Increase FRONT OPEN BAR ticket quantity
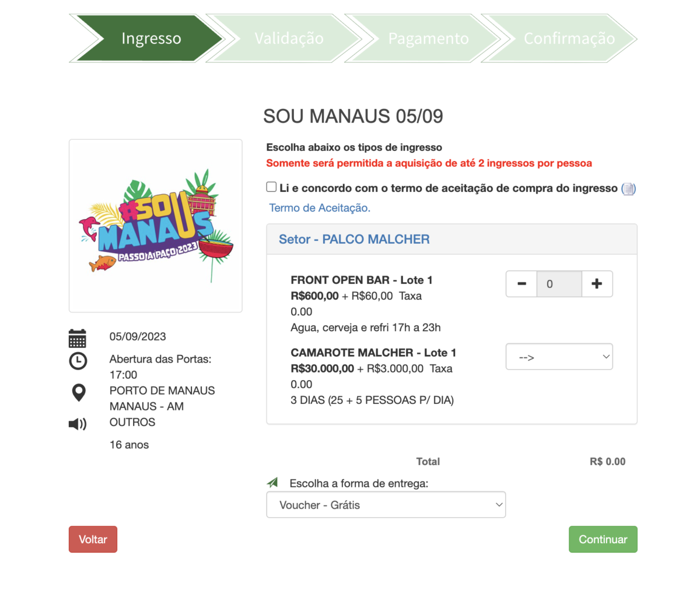The width and height of the screenshot is (700, 608). click(x=597, y=284)
